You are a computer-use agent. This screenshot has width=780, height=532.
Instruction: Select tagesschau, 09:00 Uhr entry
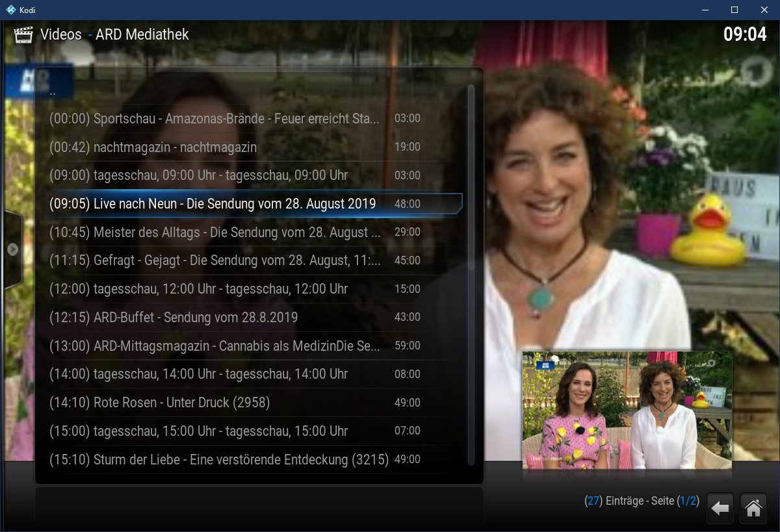point(249,175)
